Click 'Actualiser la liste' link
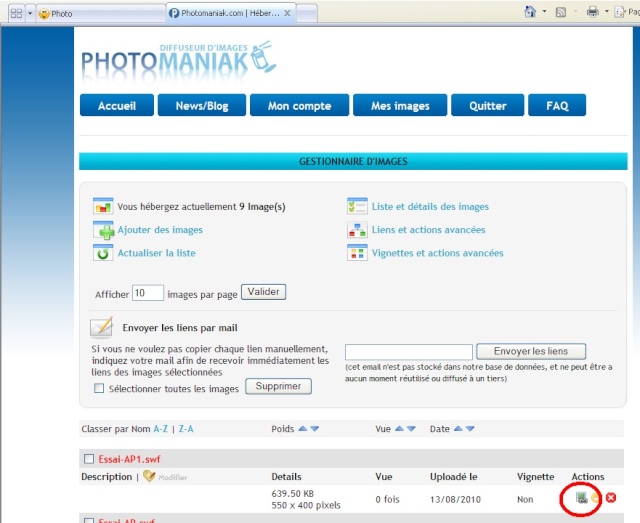This screenshot has width=640, height=523. tap(156, 253)
